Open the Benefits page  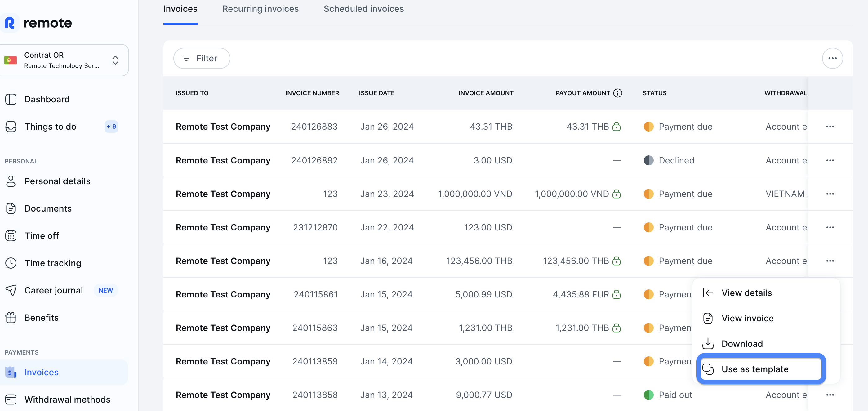42,318
